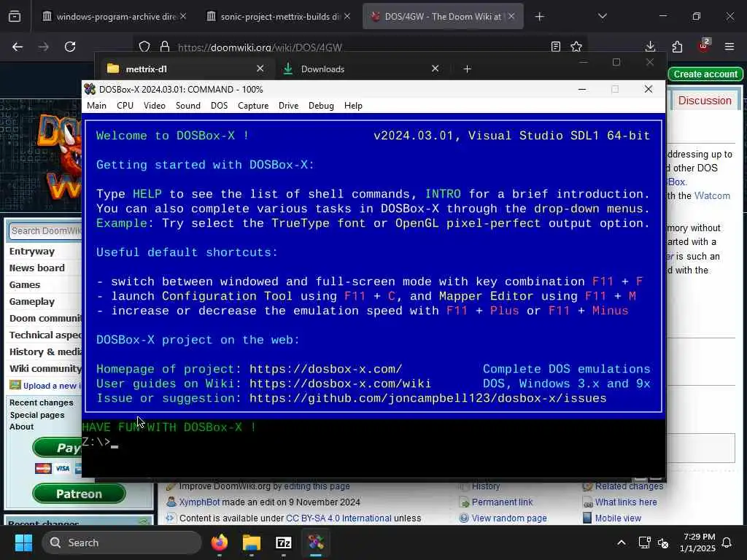Open the Firefox hamburger application menu
Screen dimensions: 747x560
click(x=729, y=47)
